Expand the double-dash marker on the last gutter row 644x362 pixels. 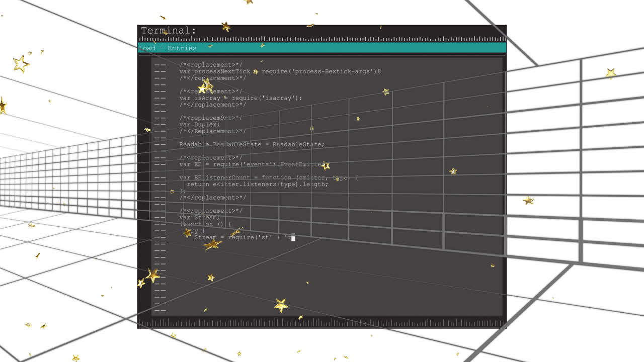160,310
